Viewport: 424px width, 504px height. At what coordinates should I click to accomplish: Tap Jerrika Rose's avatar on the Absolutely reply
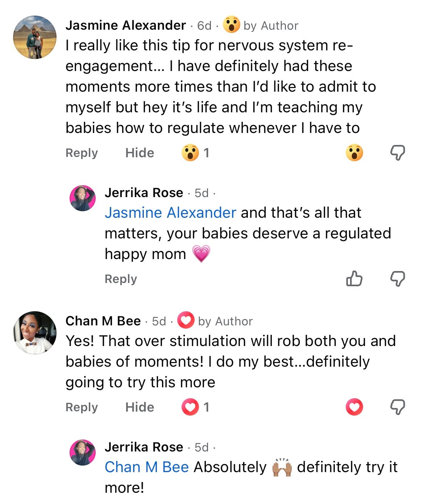pos(83,453)
